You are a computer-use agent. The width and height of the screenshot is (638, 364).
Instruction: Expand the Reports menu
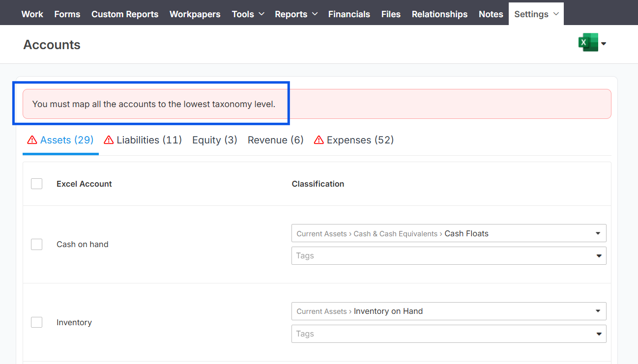pyautogui.click(x=296, y=14)
